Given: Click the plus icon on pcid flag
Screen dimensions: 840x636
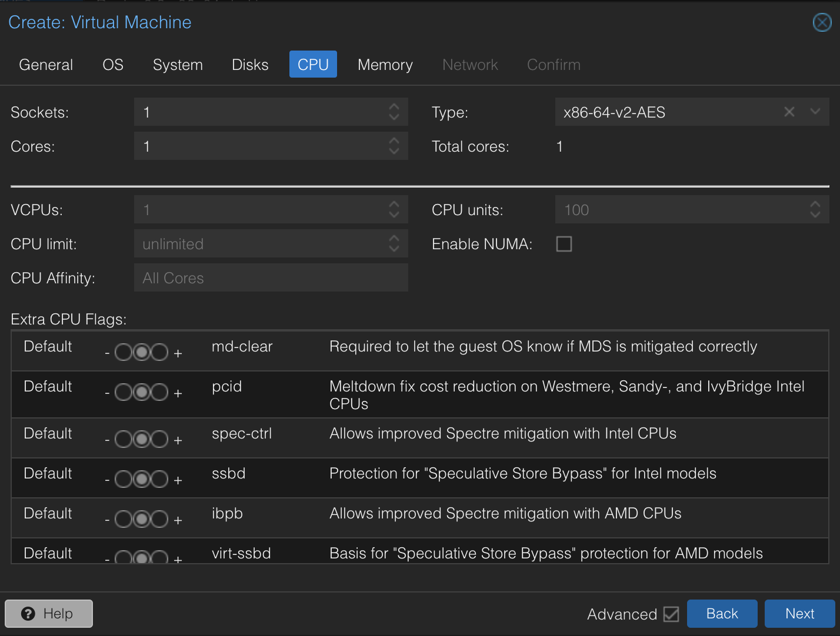Looking at the screenshot, I should (x=178, y=392).
